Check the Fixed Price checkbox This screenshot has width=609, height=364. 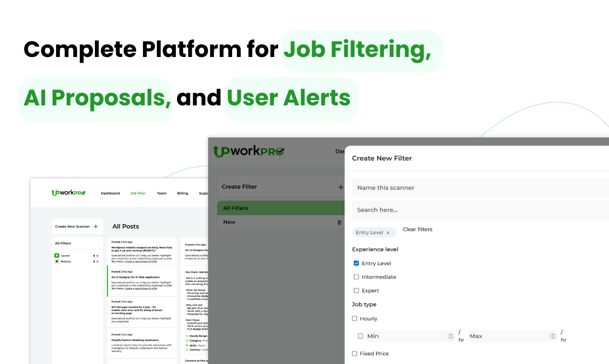tap(355, 353)
